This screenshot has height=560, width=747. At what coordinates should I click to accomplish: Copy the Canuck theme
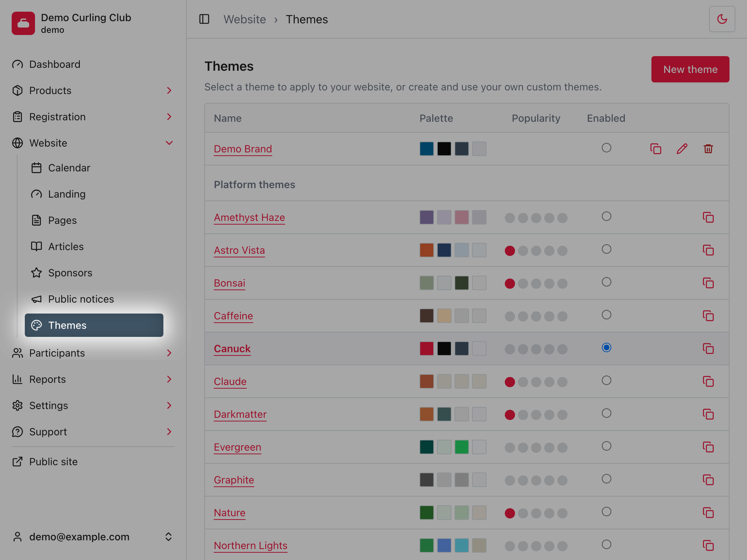[x=708, y=349]
